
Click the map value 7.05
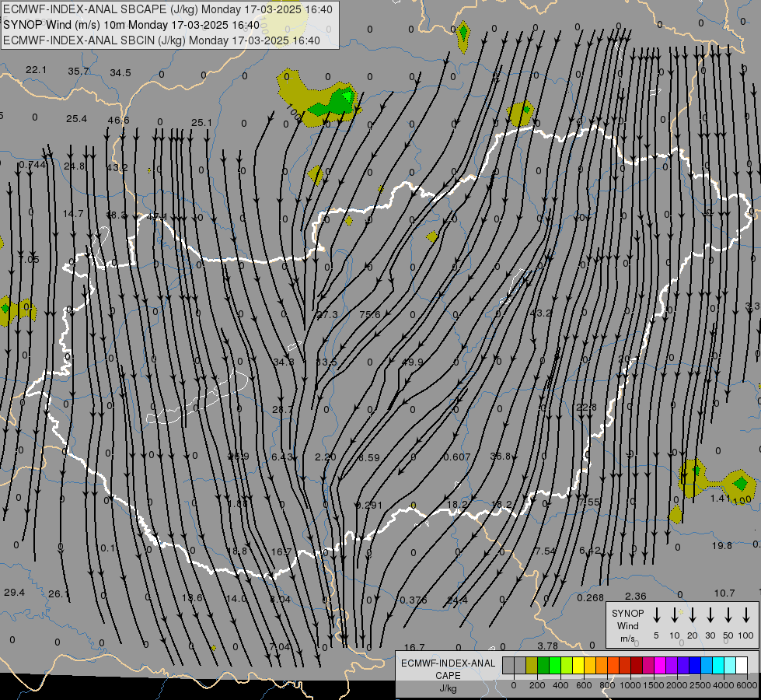[29, 260]
